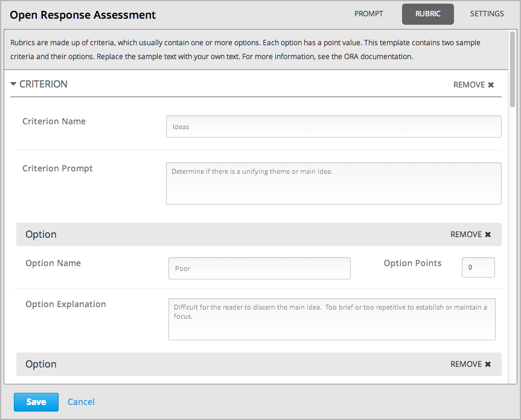Click the Option Explanation label
This screenshot has width=521, height=420.
(66, 305)
